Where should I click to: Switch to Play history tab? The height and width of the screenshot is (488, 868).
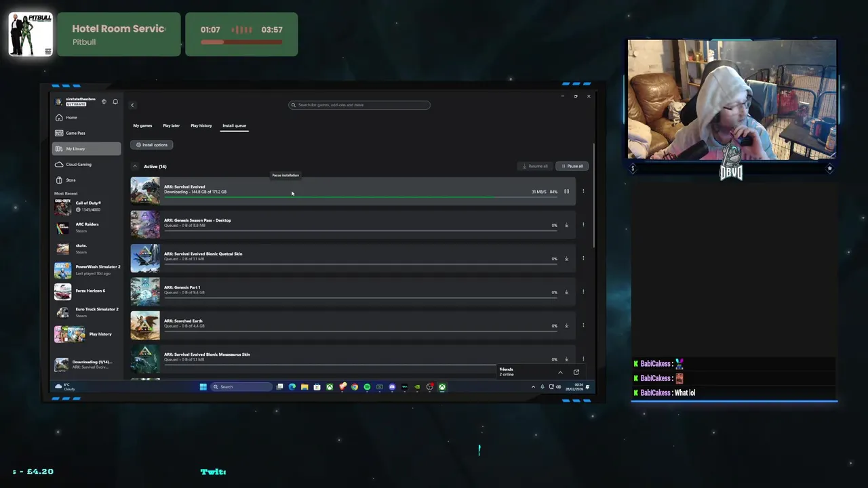tap(201, 125)
